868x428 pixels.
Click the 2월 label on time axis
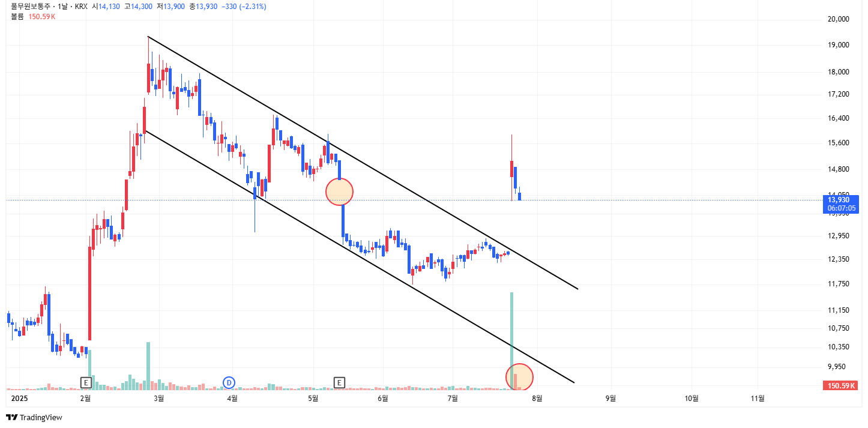(86, 397)
